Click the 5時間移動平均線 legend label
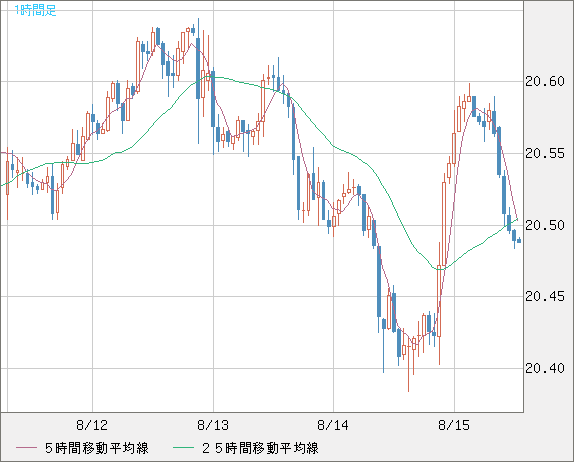Image resolution: width=574 pixels, height=462 pixels. 97,448
